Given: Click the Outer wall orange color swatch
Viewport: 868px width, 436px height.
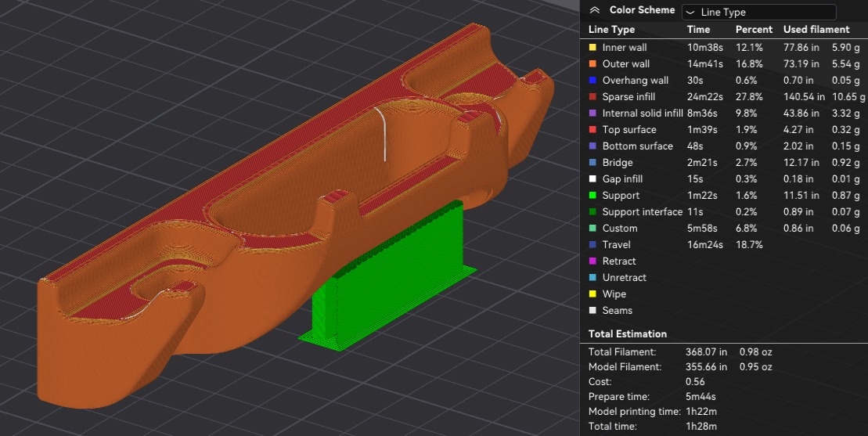Looking at the screenshot, I should coord(592,63).
